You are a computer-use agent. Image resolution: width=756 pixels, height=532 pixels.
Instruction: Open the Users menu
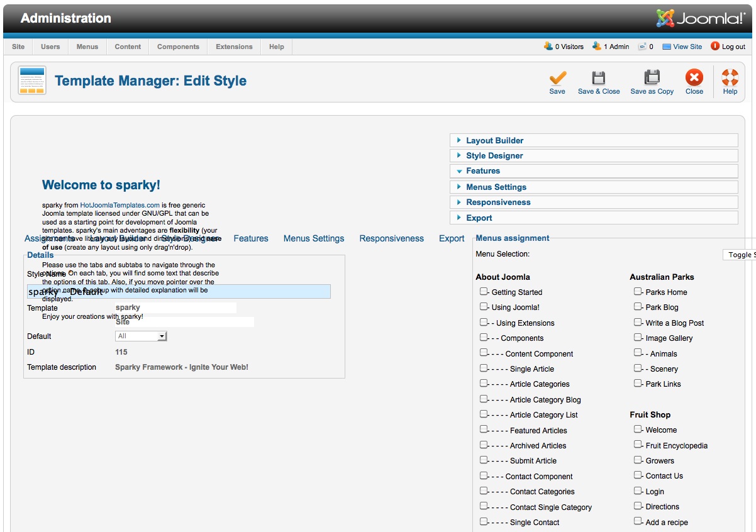(x=50, y=47)
